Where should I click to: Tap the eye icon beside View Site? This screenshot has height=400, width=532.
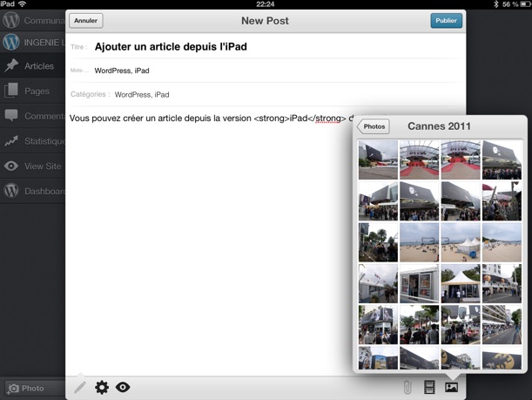tap(11, 166)
